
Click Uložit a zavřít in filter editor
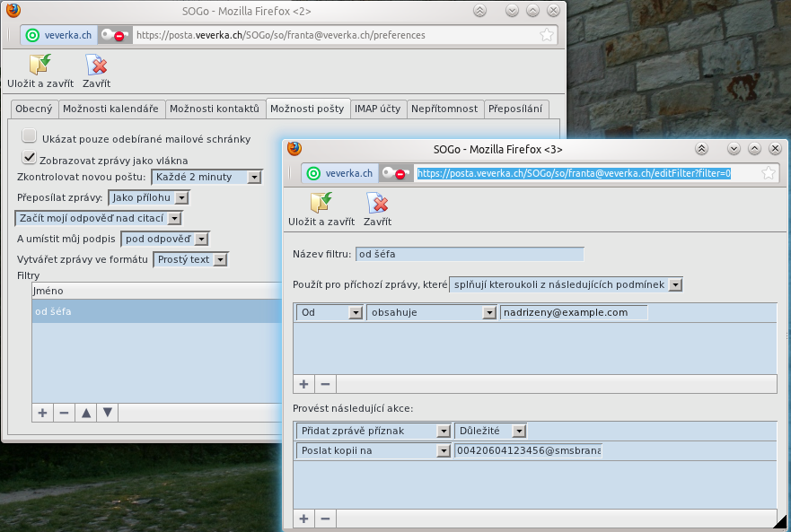point(321,204)
